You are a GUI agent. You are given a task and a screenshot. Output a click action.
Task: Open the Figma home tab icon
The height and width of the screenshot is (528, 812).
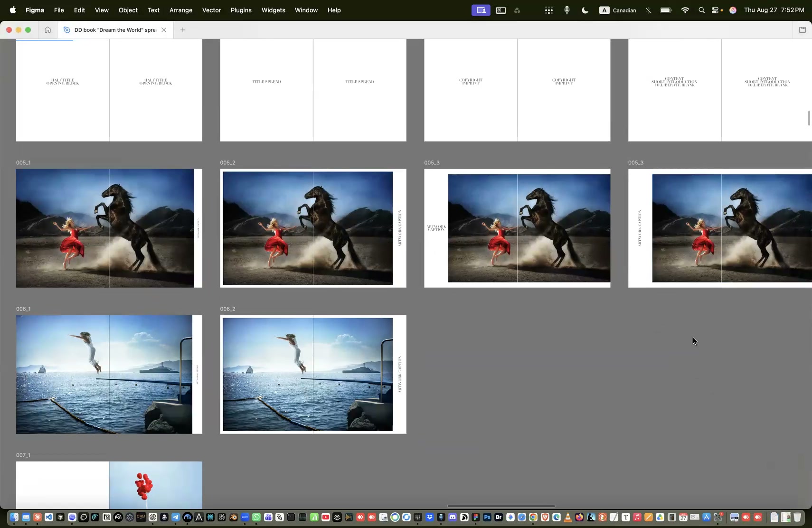point(47,30)
